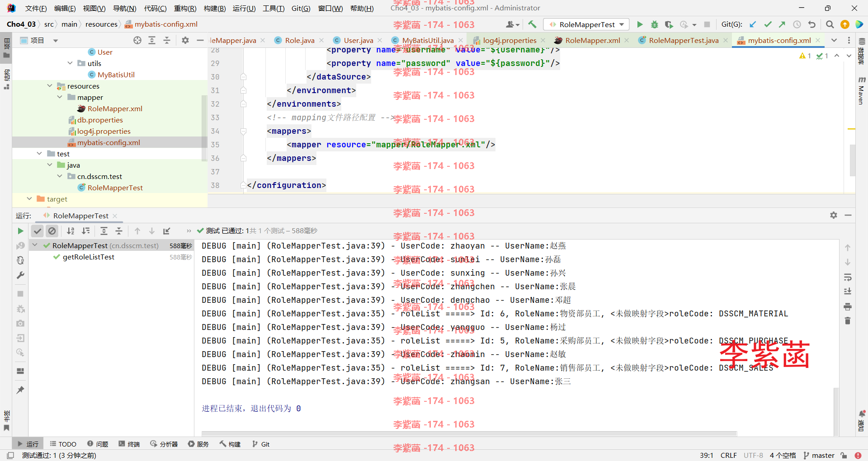868x461 pixels.
Task: Open the 文件(F) menu
Action: [x=36, y=8]
